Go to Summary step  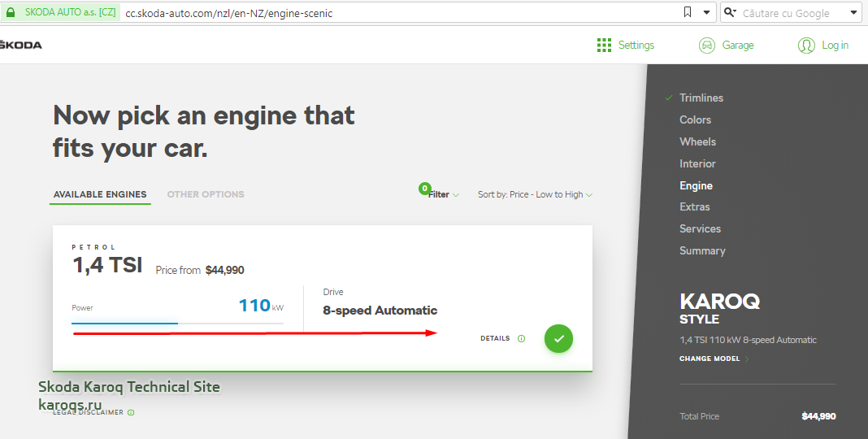tap(702, 250)
